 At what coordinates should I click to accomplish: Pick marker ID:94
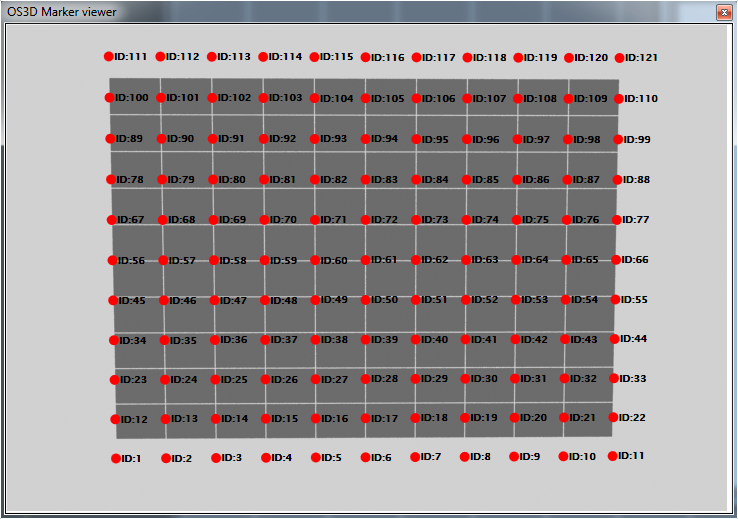click(365, 139)
